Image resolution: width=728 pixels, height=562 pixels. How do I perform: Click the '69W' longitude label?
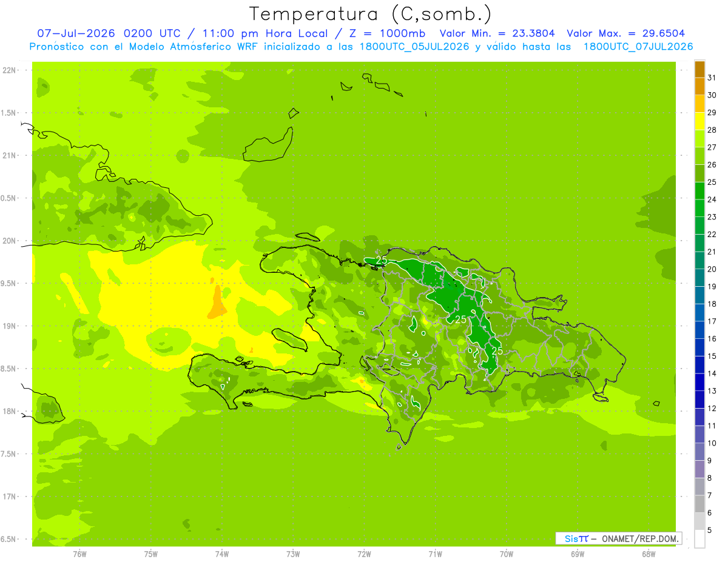[578, 554]
